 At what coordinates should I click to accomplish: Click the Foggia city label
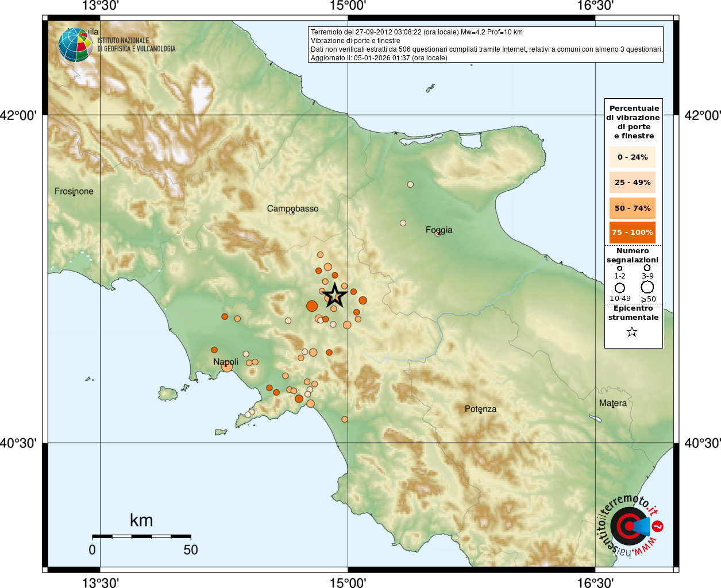439,230
